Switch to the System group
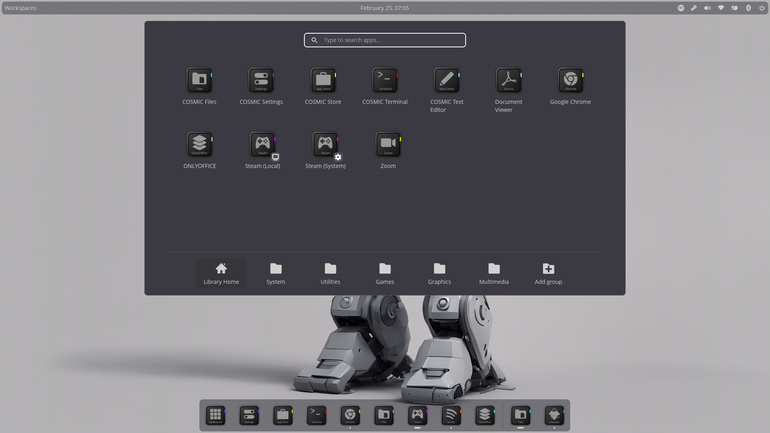The height and width of the screenshot is (433, 770). [276, 273]
